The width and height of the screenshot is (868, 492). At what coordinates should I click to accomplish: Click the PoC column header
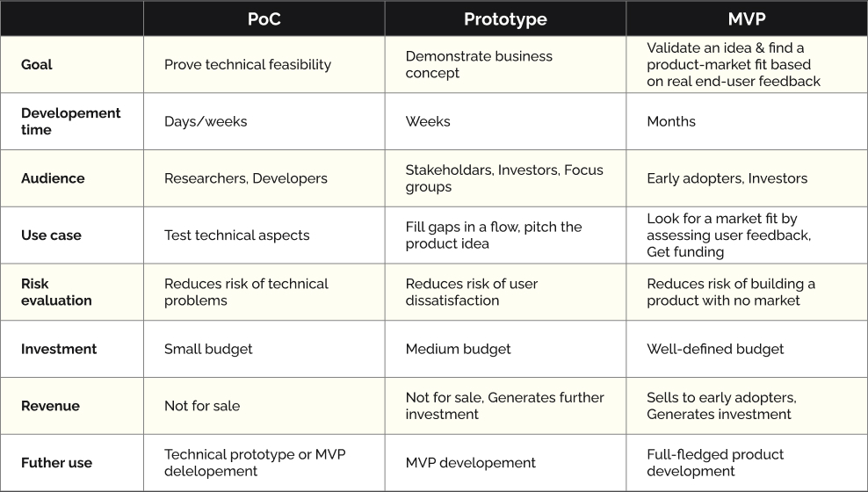[x=264, y=19]
